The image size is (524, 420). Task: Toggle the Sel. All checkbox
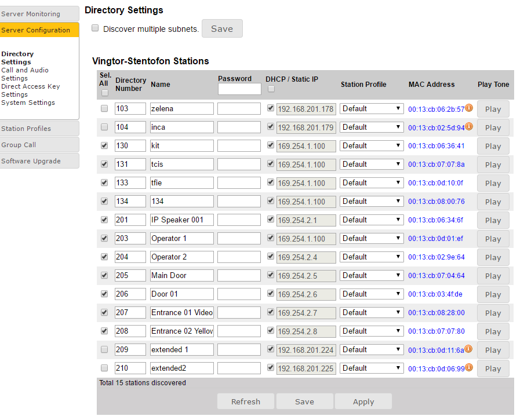pyautogui.click(x=104, y=93)
